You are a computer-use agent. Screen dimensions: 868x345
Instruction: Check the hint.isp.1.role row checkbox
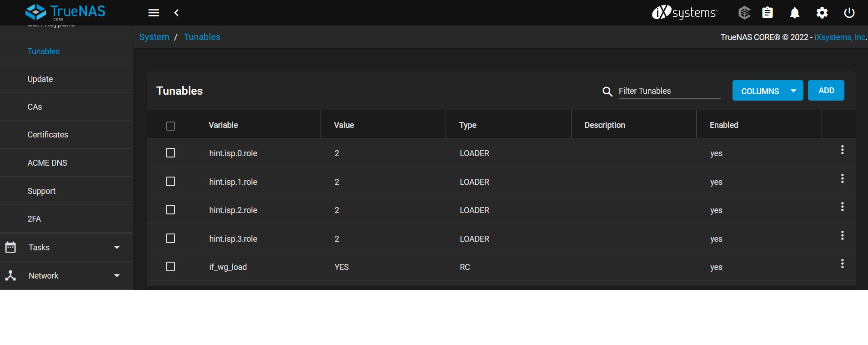[171, 182]
